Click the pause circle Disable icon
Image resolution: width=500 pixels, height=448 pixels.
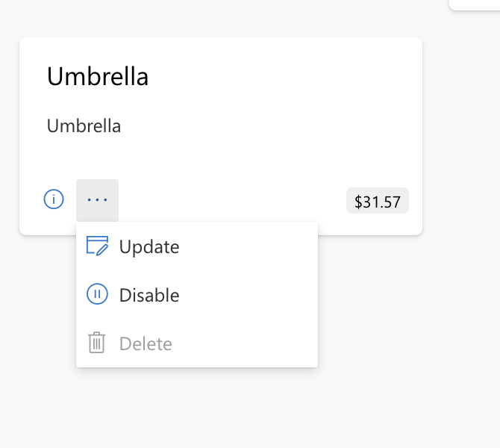click(x=97, y=295)
